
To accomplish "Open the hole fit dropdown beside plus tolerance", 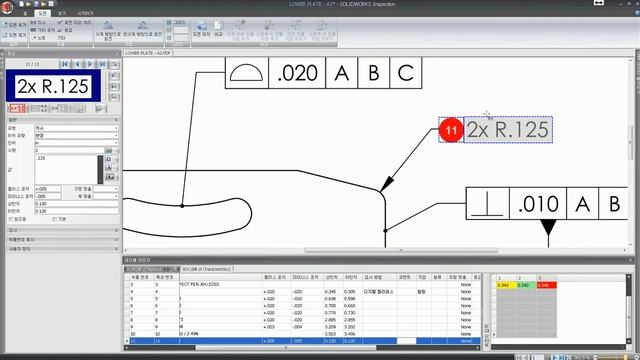I will (106, 189).
